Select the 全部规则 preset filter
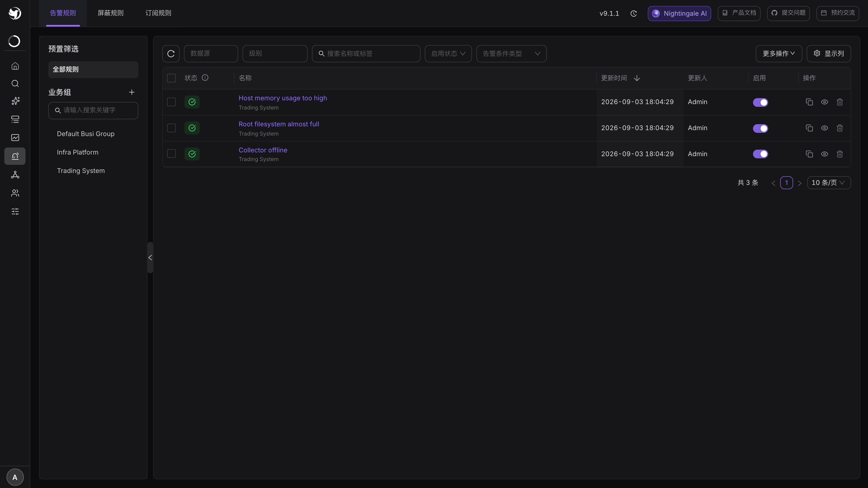Image resolution: width=868 pixels, height=488 pixels. 93,70
